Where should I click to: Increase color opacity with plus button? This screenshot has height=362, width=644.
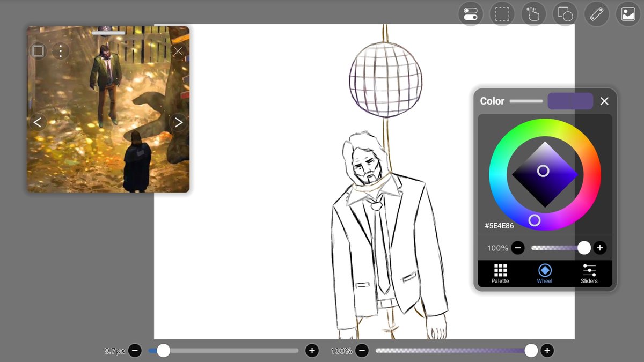point(600,248)
